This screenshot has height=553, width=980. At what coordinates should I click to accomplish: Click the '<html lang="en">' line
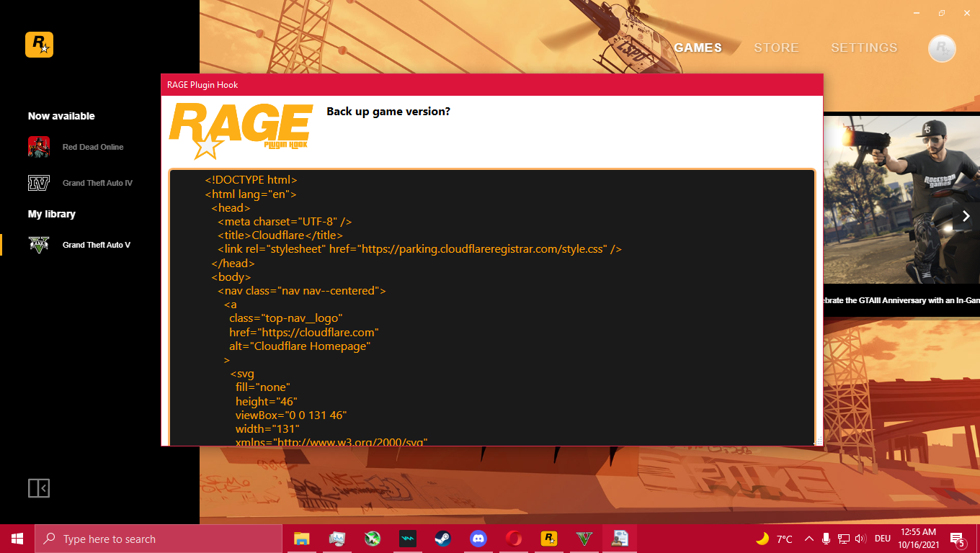[251, 194]
